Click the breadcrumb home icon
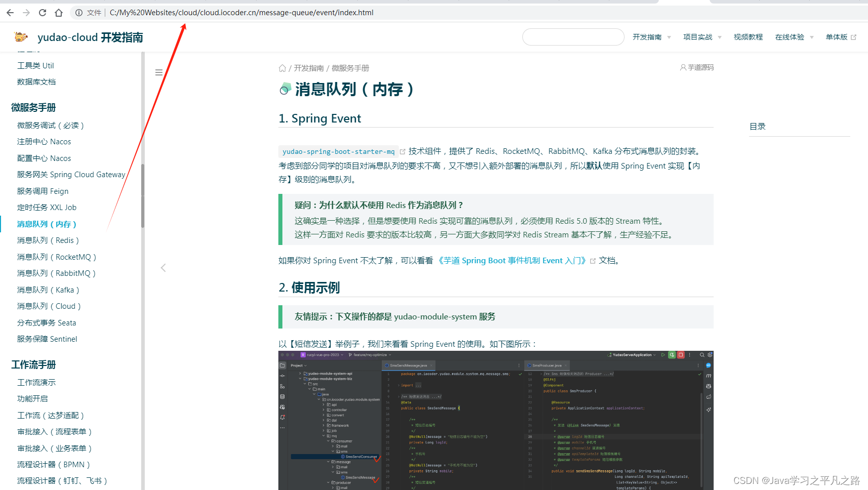 [282, 68]
